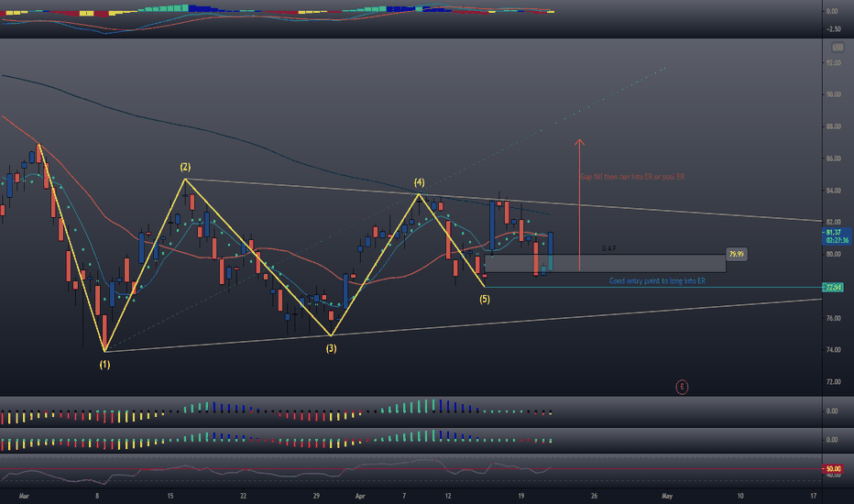Click the 82.00 price axis label
The height and width of the screenshot is (504, 854).
(833, 223)
